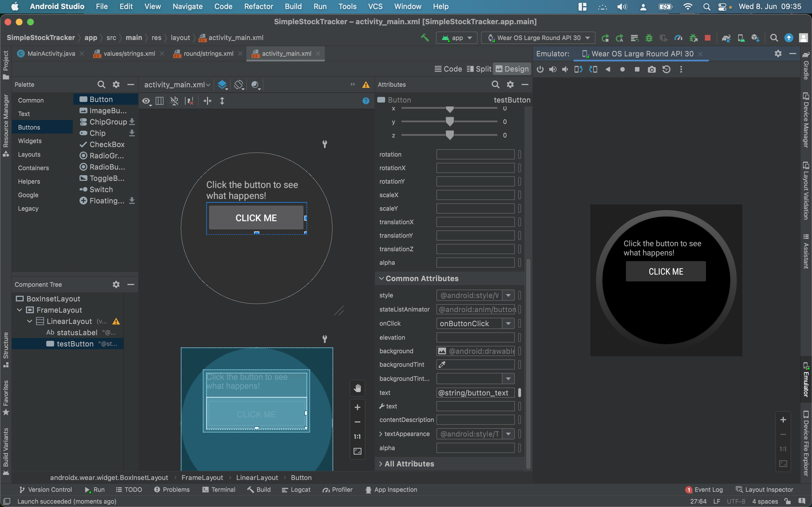Take an emulator screenshot with camera icon
The image size is (812, 507).
[x=652, y=69]
